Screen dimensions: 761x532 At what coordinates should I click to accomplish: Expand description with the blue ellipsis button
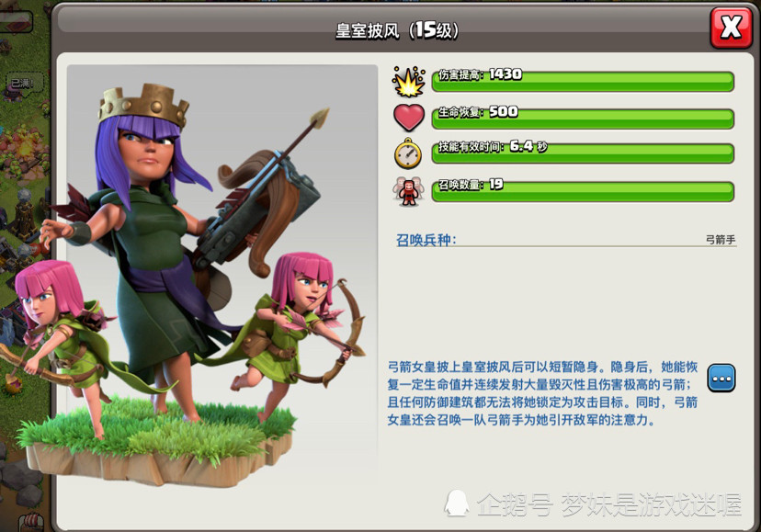pyautogui.click(x=721, y=378)
